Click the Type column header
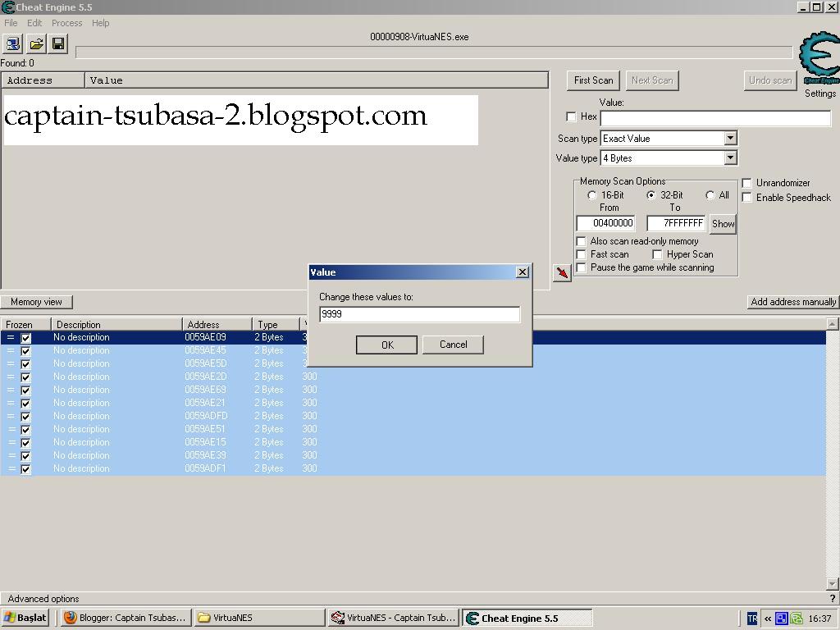This screenshot has height=630, width=840. tap(276, 325)
